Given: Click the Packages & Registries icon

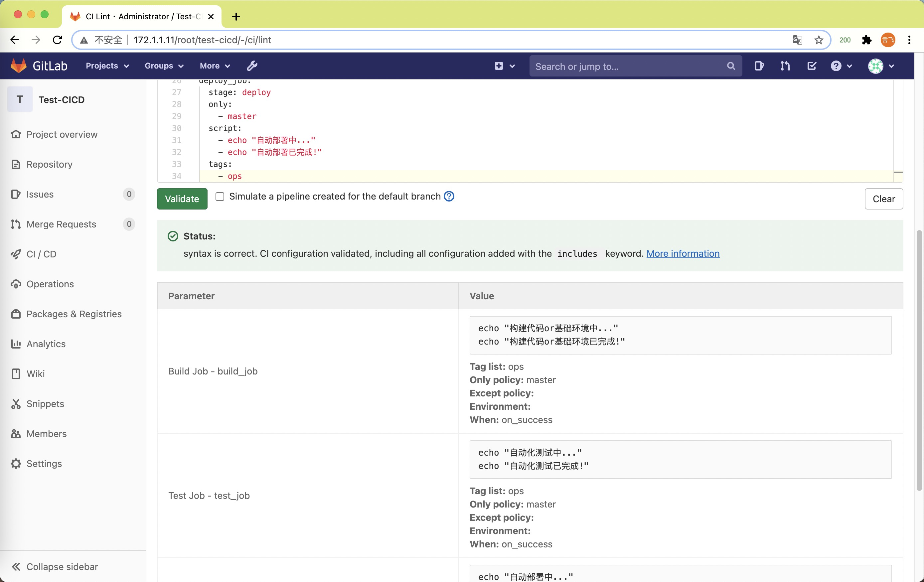Looking at the screenshot, I should (16, 314).
